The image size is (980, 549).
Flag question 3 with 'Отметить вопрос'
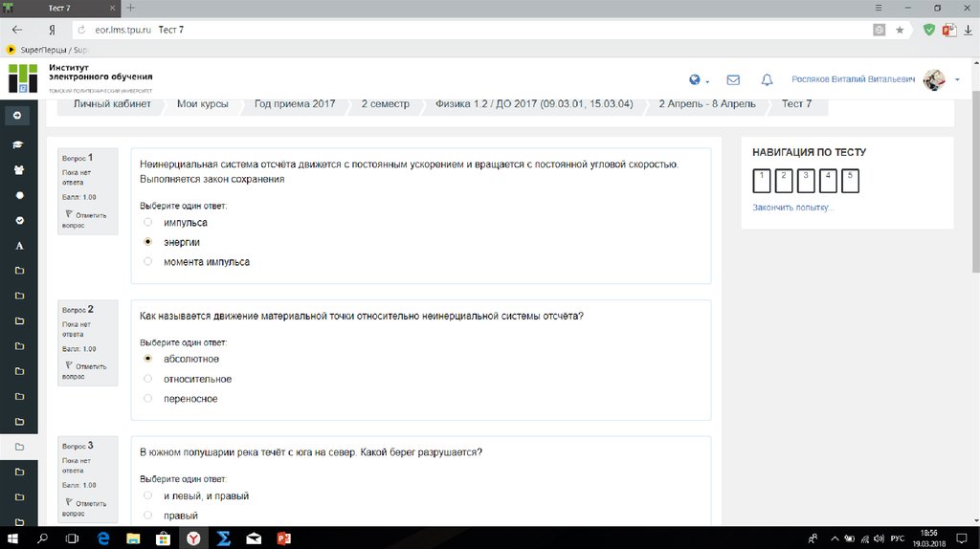85,508
